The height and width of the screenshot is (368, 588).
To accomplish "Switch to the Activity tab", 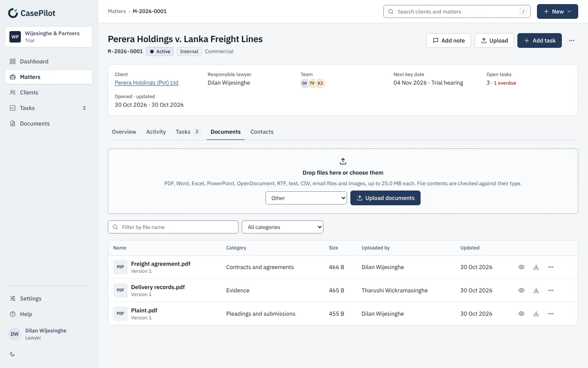I will click(x=156, y=132).
